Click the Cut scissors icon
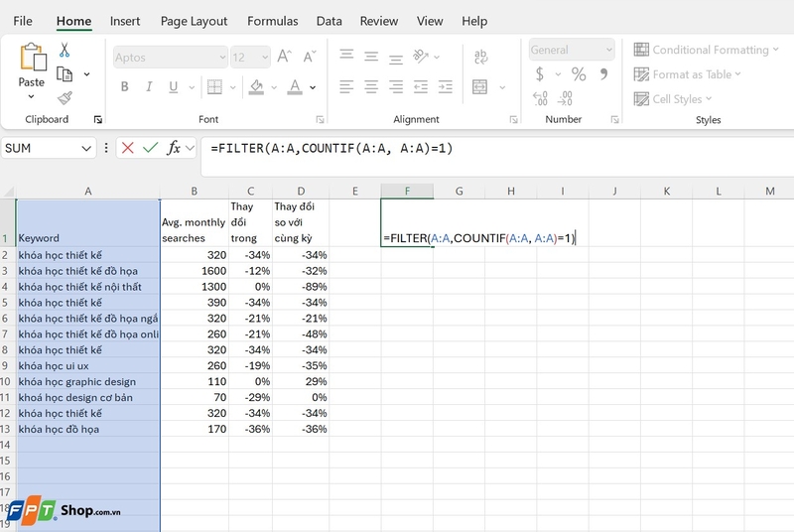This screenshot has height=532, width=794. pos(65,50)
